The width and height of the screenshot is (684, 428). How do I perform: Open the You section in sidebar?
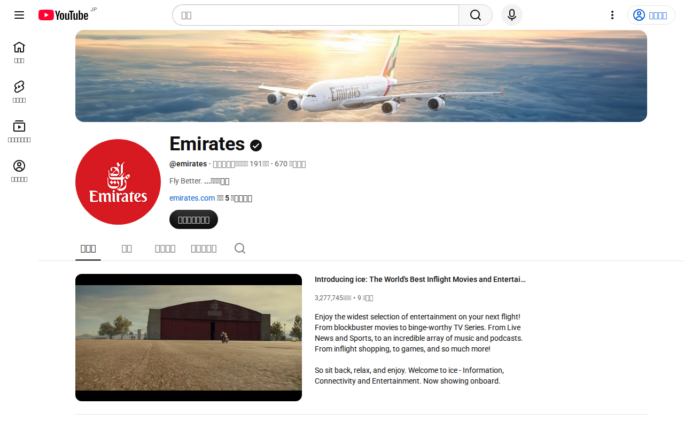[19, 171]
